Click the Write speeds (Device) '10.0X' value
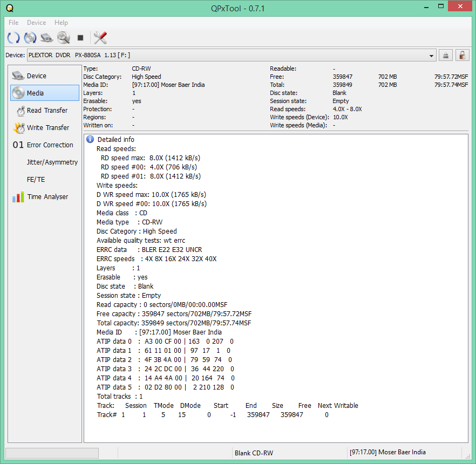 coord(341,117)
